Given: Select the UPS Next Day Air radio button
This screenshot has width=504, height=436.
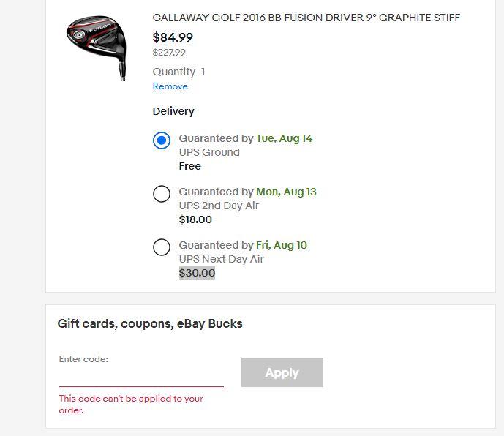Looking at the screenshot, I should point(162,247).
